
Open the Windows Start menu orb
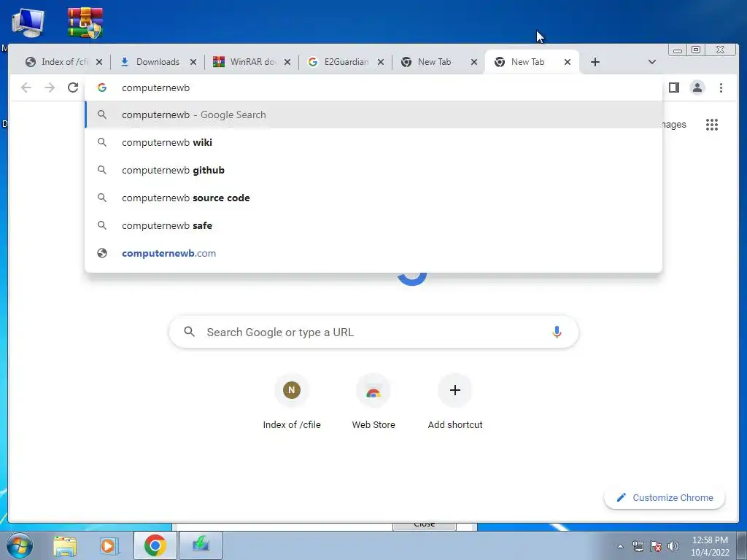[x=19, y=545]
